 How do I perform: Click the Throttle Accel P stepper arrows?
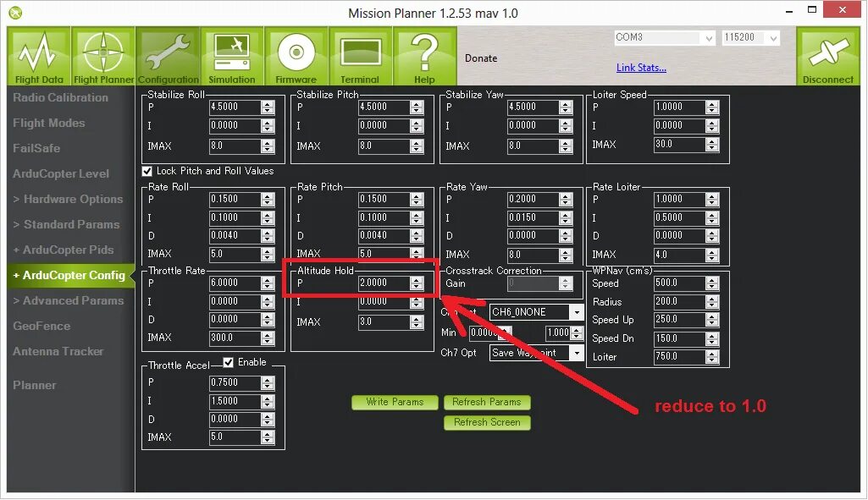point(268,382)
